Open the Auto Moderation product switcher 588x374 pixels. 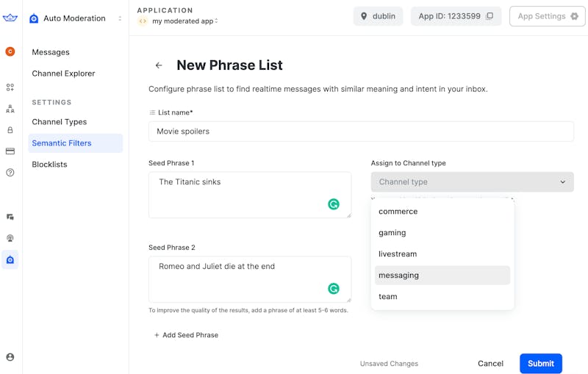pos(76,18)
